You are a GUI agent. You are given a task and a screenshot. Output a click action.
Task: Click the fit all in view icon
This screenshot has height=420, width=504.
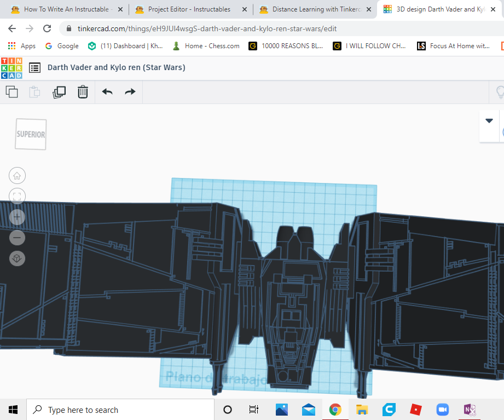click(17, 196)
